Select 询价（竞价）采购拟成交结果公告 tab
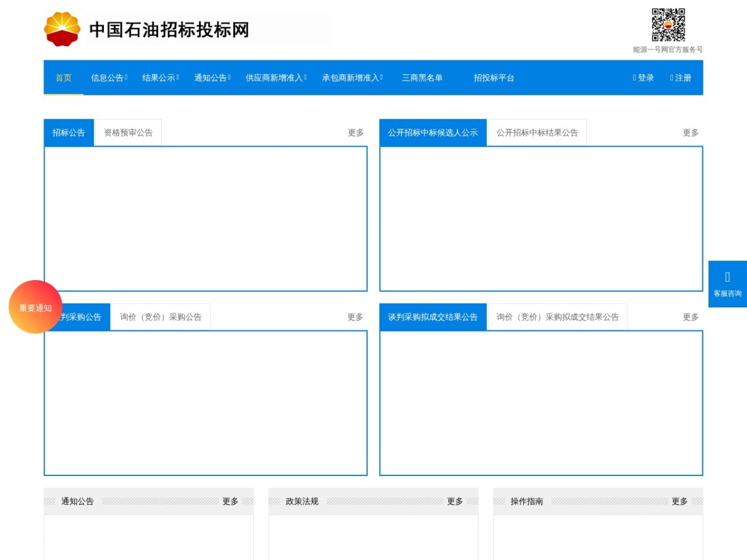The width and height of the screenshot is (747, 560). pyautogui.click(x=558, y=317)
